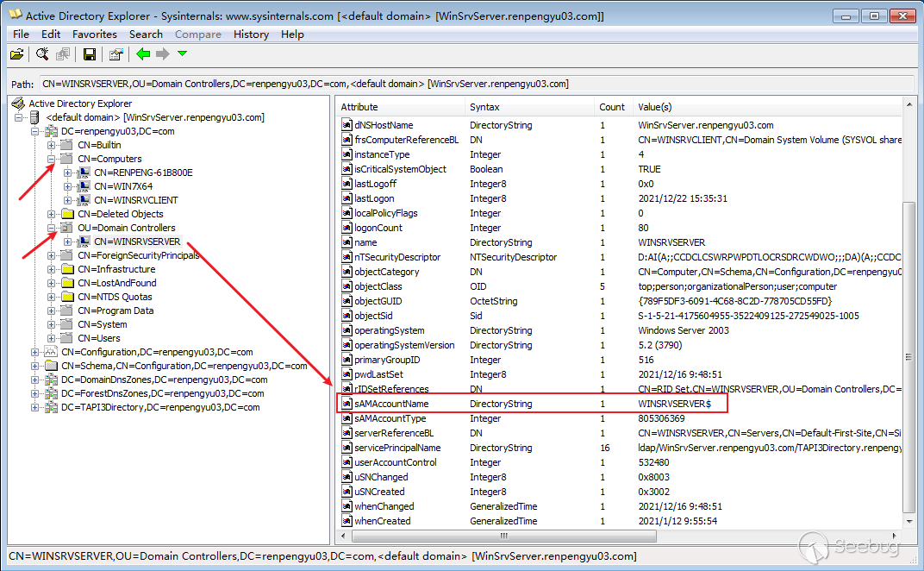Select CN=Infrastructure in tree
The width and height of the screenshot is (924, 571).
[116, 269]
